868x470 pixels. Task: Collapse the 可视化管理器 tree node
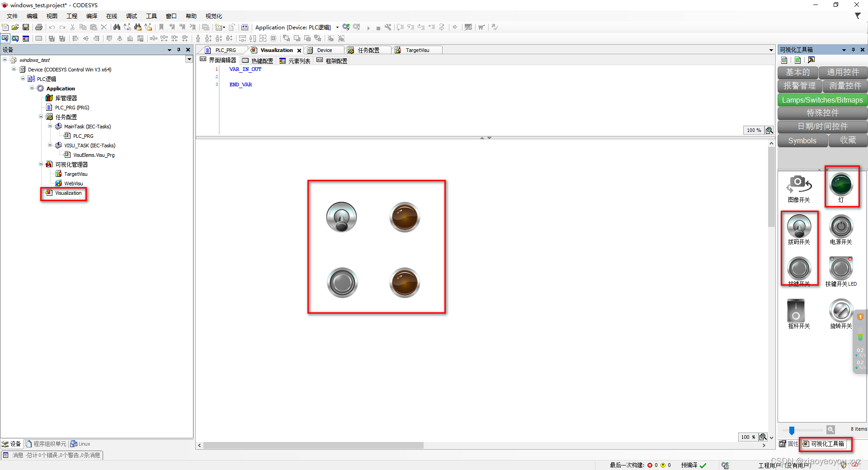click(x=41, y=164)
